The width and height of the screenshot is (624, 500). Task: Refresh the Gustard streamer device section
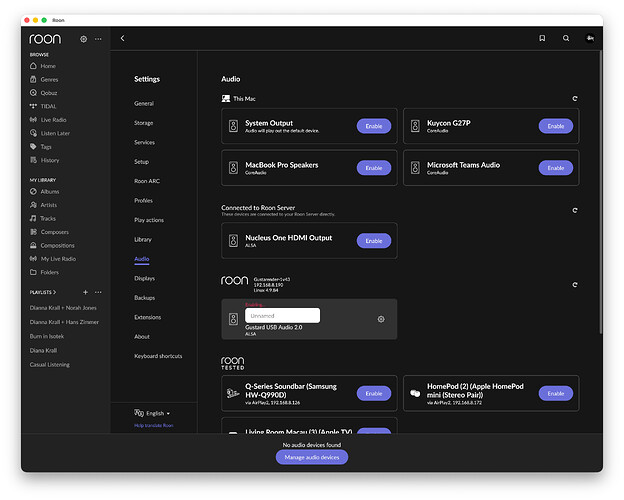tap(575, 285)
